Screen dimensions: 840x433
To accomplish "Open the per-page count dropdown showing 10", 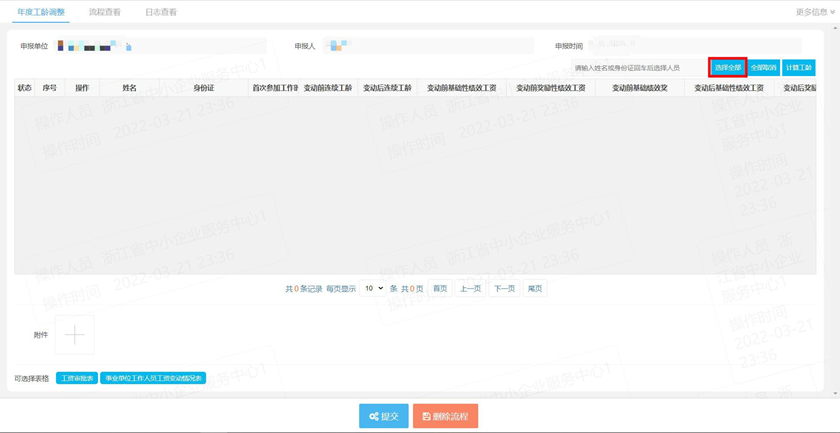I will [x=373, y=288].
